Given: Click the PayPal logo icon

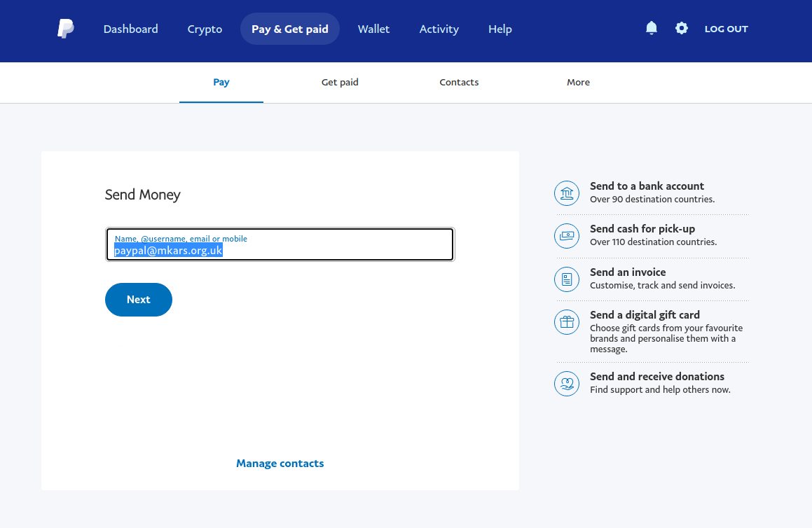Looking at the screenshot, I should [x=66, y=29].
